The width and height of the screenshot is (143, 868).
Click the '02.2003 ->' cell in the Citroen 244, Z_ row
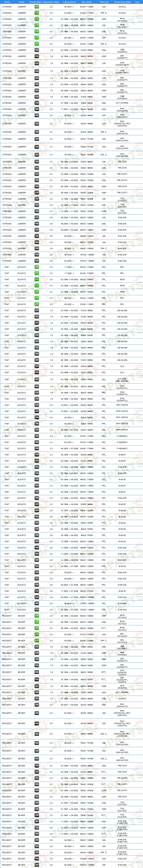pos(69,13)
